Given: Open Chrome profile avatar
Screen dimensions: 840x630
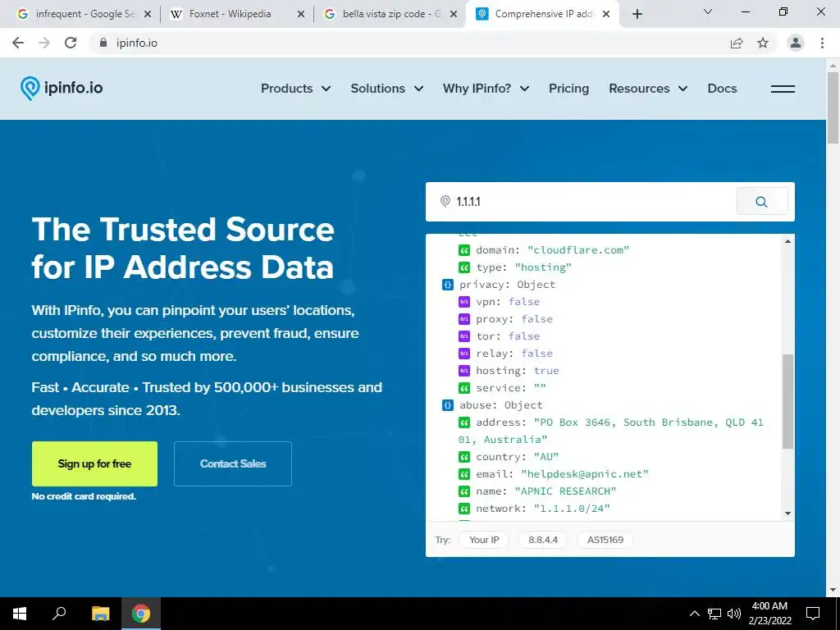Looking at the screenshot, I should (796, 43).
